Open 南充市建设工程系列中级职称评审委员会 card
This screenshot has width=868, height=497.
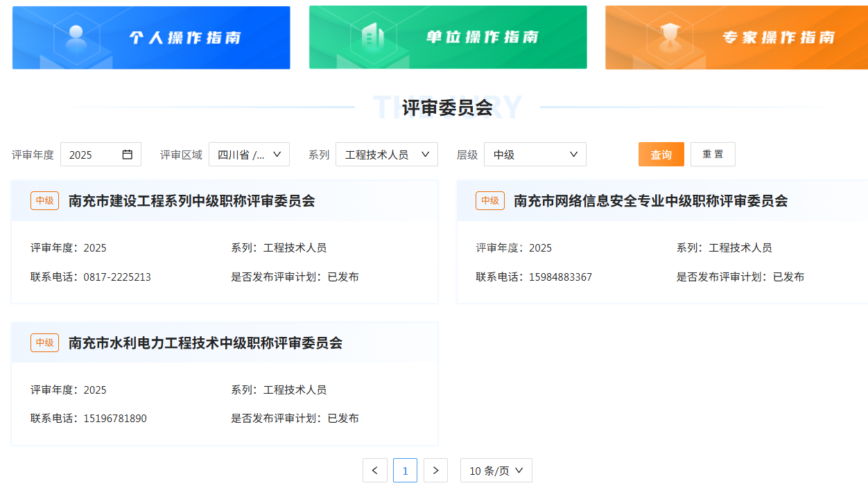click(191, 201)
